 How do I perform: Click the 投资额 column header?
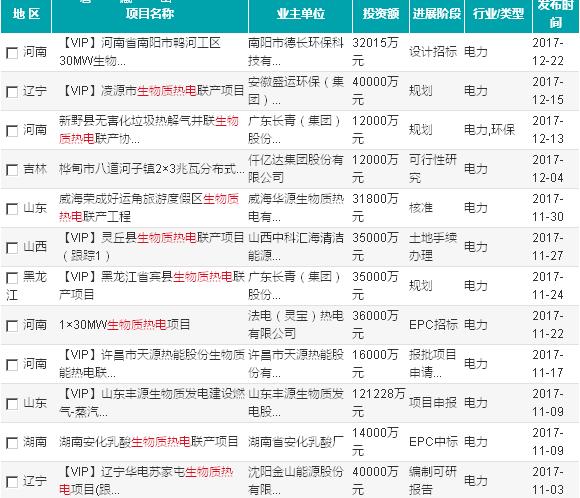coord(381,14)
